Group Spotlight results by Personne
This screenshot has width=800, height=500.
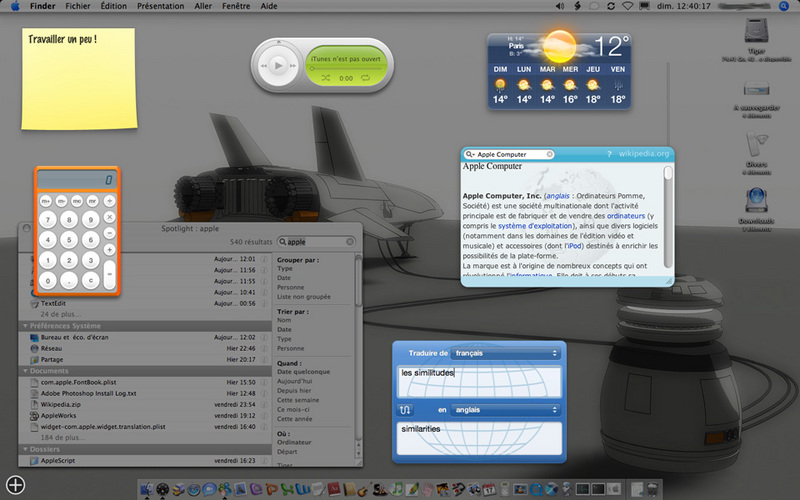pos(290,287)
